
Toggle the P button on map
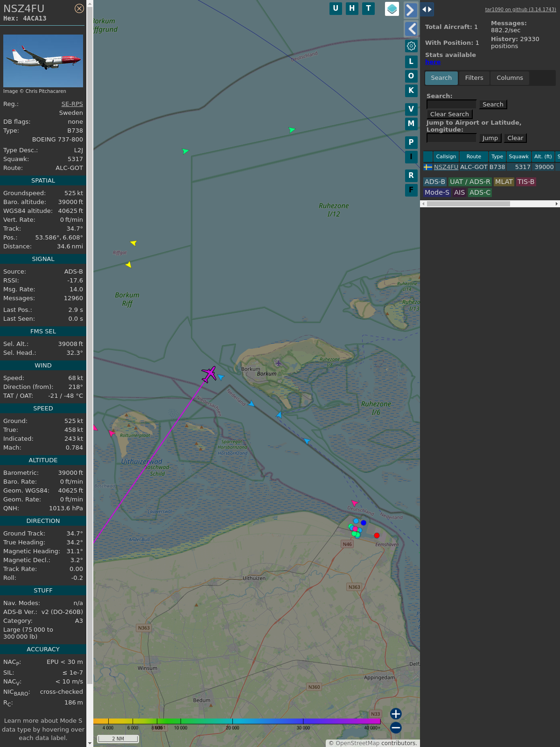(x=411, y=142)
